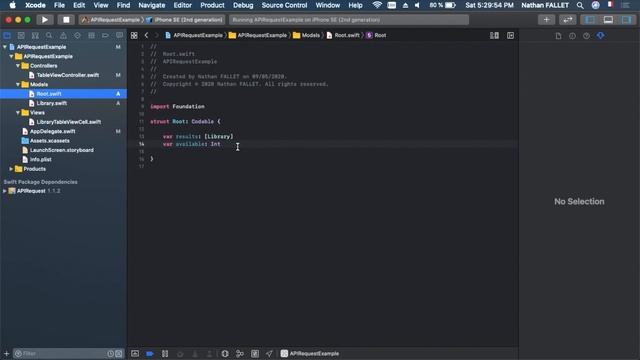Open the Report navigator
This screenshot has height=360, width=640.
point(119,36)
